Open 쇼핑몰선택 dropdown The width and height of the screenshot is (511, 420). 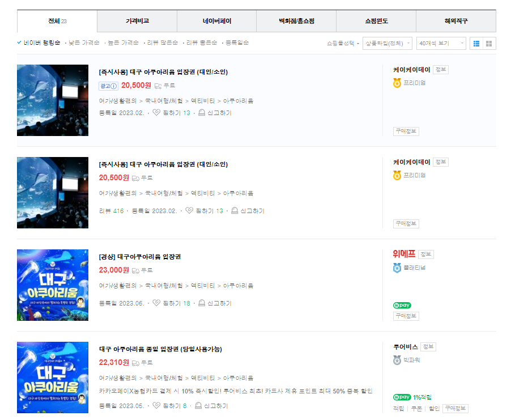click(343, 44)
